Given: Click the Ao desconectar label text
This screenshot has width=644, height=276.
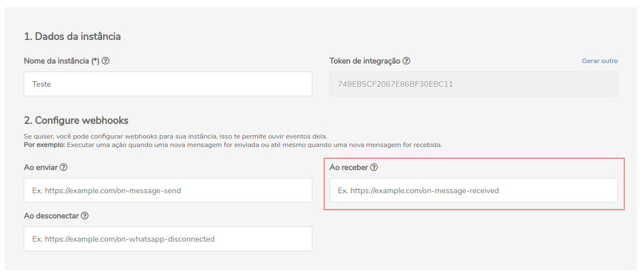Looking at the screenshot, I should click(51, 216).
